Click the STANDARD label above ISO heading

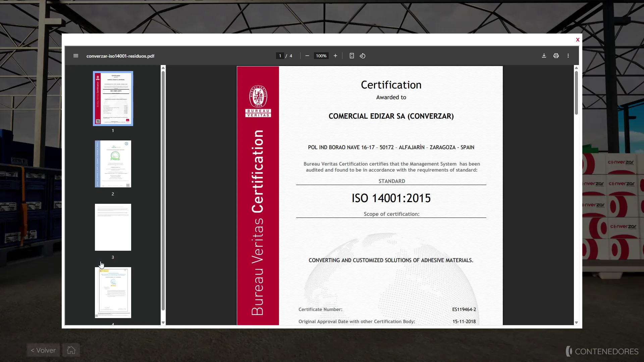coord(392,181)
